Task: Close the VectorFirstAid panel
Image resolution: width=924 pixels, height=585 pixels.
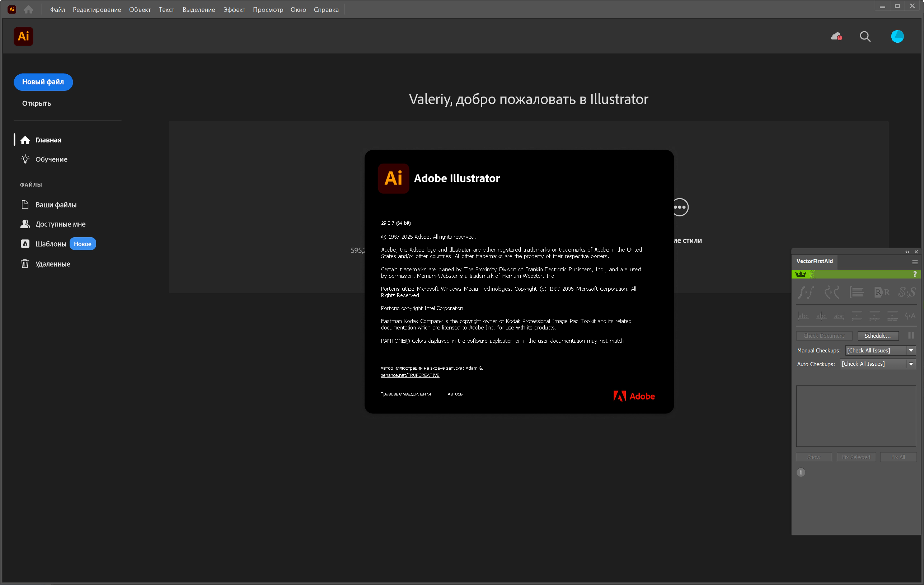Action: pos(916,252)
